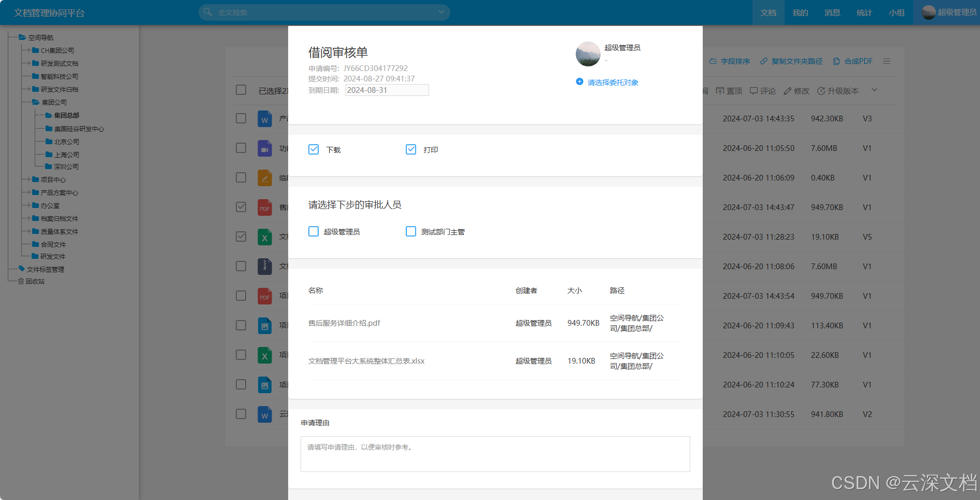The width and height of the screenshot is (980, 500).
Task: Click the dark zip archive file icon
Action: pyautogui.click(x=265, y=267)
